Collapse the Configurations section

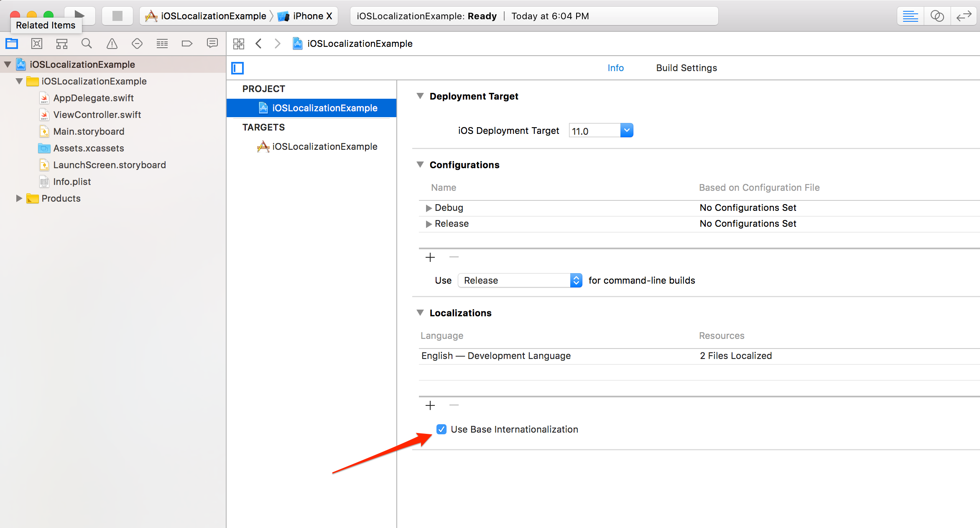(420, 165)
